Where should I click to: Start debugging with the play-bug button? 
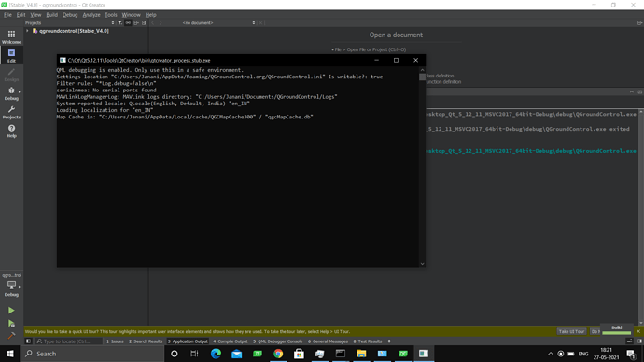click(11, 324)
